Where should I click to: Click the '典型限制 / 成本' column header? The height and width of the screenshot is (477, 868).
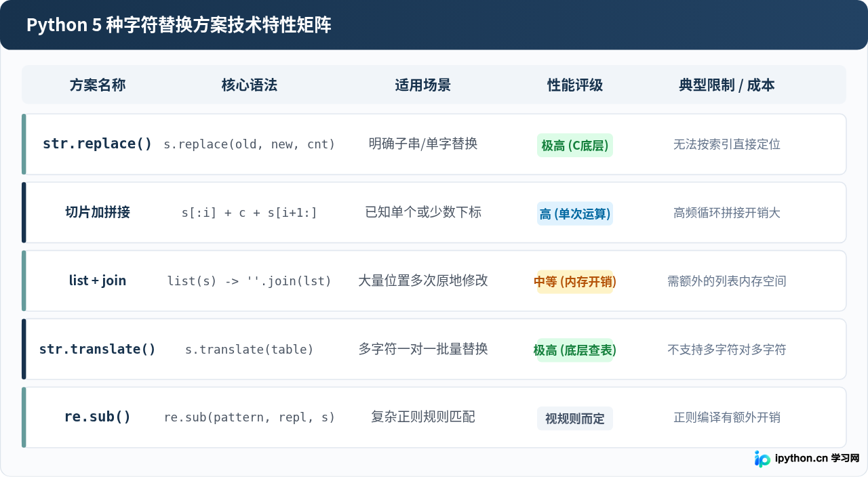point(727,85)
